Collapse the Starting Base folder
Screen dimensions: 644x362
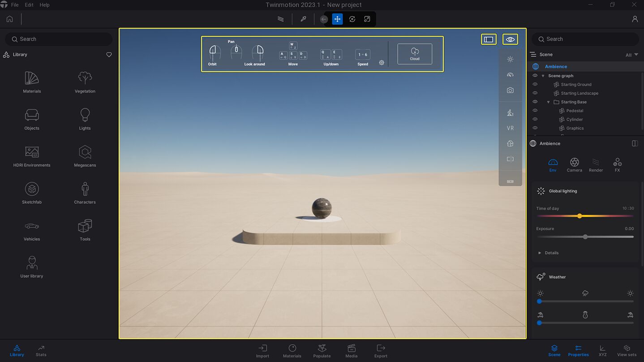pyautogui.click(x=548, y=102)
